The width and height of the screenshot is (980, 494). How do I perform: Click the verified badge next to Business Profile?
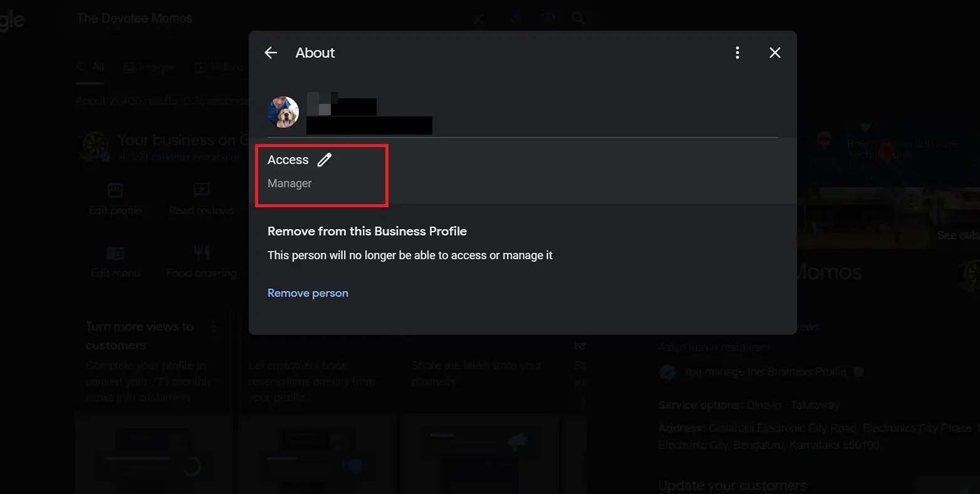click(667, 372)
